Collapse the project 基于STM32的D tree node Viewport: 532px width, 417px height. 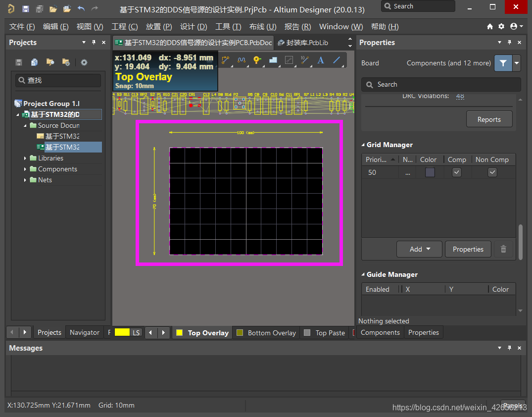[18, 115]
